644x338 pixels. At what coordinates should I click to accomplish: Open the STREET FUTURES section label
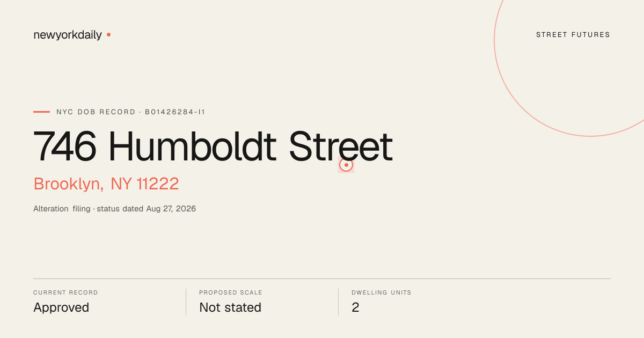[573, 35]
